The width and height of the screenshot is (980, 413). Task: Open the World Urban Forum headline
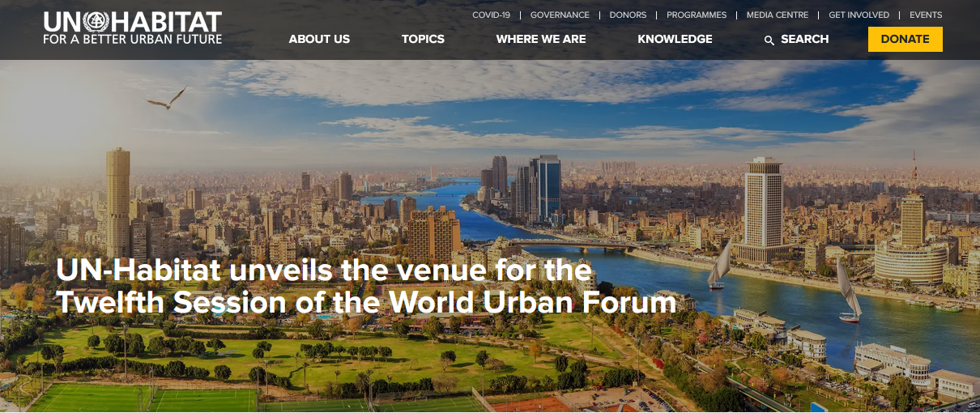pos(366,286)
